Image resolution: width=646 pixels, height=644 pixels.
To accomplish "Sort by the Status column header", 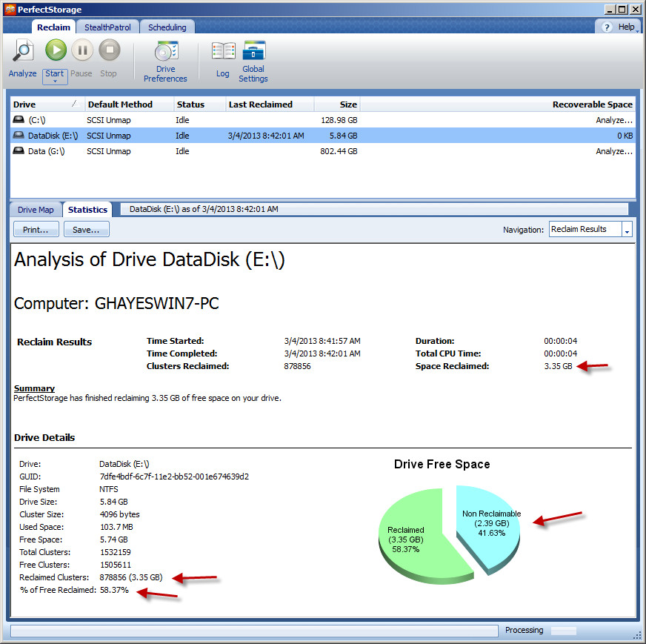I will 200,104.
